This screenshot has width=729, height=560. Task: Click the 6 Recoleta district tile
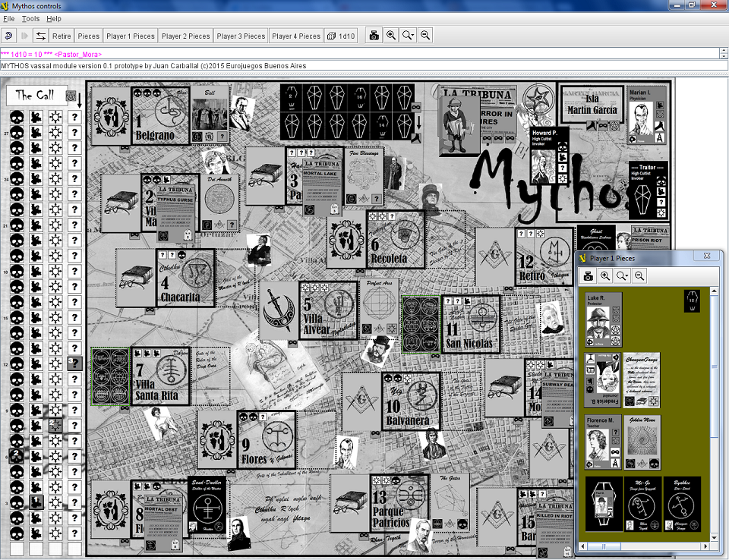coord(395,239)
